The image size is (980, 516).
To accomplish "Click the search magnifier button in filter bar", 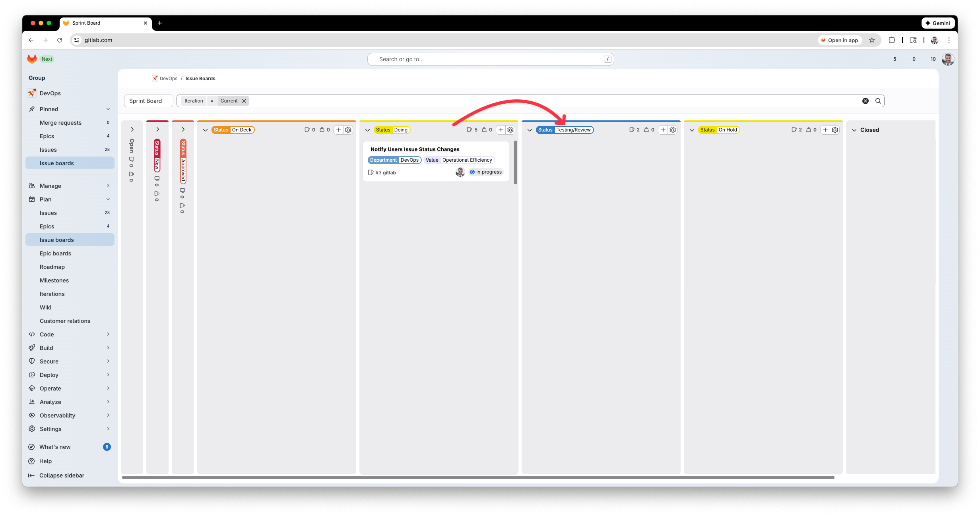I will coord(878,101).
